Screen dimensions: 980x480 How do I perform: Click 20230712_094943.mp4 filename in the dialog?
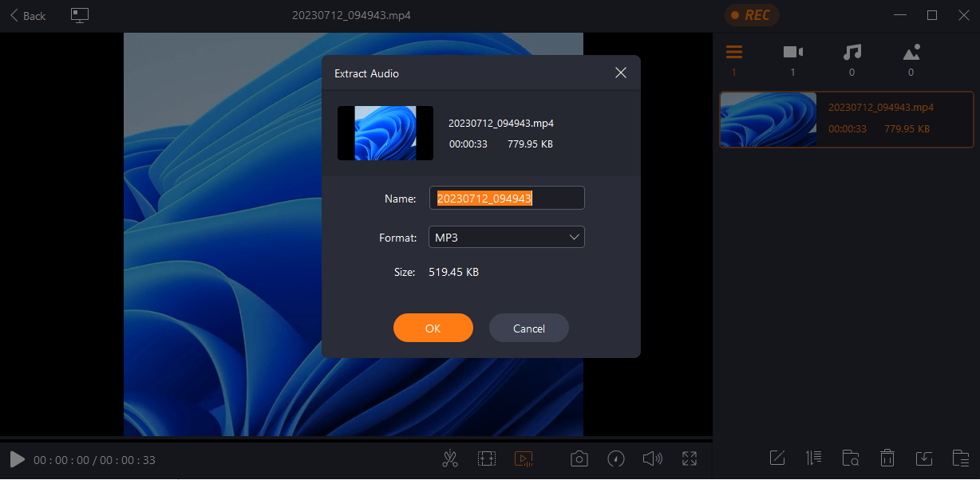[x=501, y=124]
